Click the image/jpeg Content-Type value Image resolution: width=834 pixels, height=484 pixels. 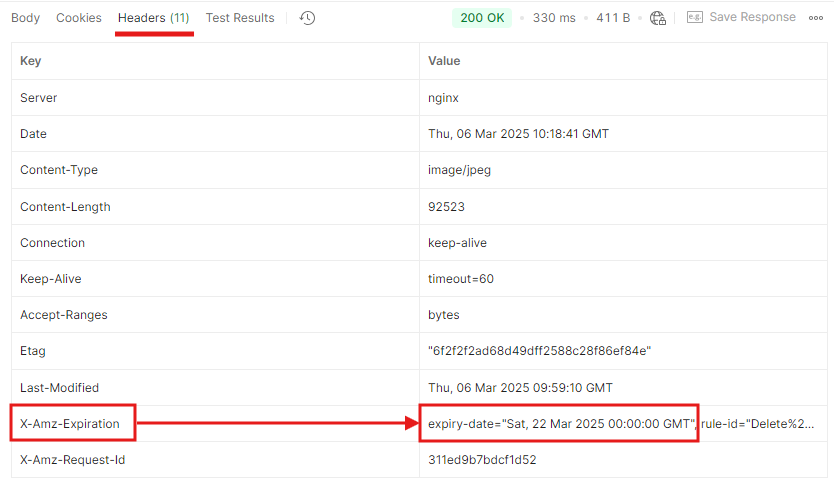459,170
